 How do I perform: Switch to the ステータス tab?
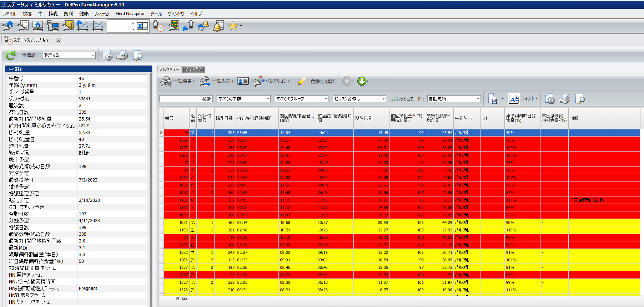[193, 70]
